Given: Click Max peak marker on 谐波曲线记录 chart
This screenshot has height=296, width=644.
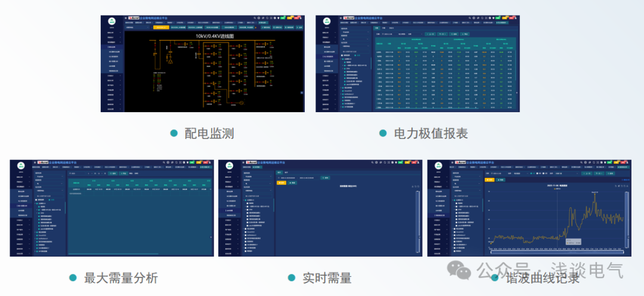Looking at the screenshot, I should [x=595, y=193].
